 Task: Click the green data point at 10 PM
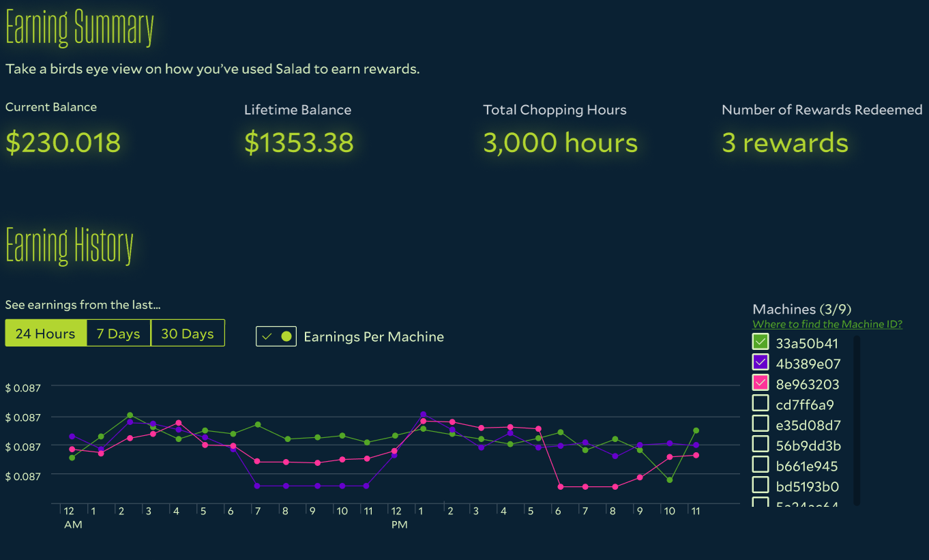coord(670,480)
